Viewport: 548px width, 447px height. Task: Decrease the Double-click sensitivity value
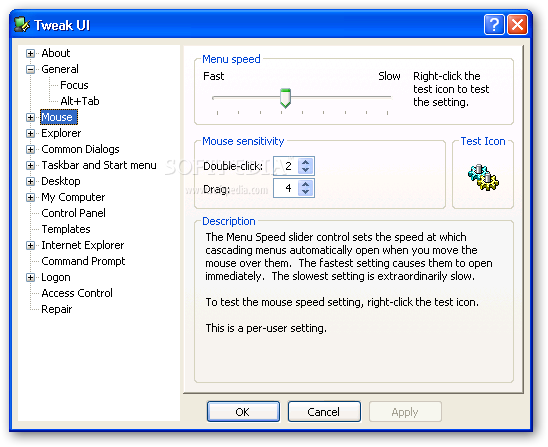click(x=306, y=170)
